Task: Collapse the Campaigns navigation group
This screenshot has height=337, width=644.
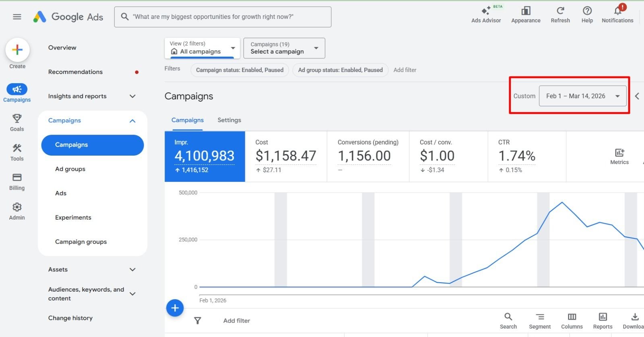Action: [132, 121]
